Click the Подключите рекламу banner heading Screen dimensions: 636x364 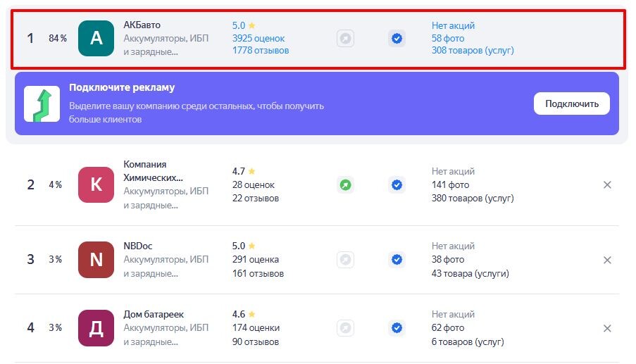pyautogui.click(x=122, y=87)
